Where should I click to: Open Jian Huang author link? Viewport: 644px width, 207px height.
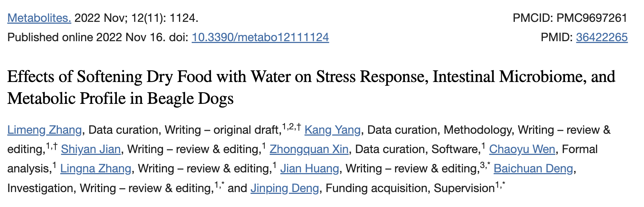[x=309, y=168]
